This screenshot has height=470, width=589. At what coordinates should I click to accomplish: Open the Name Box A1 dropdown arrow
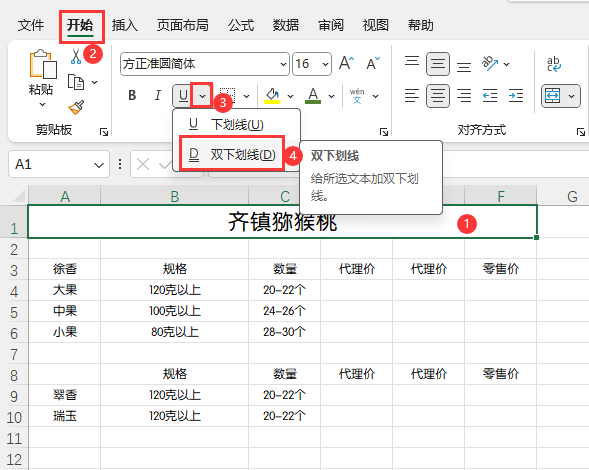99,165
